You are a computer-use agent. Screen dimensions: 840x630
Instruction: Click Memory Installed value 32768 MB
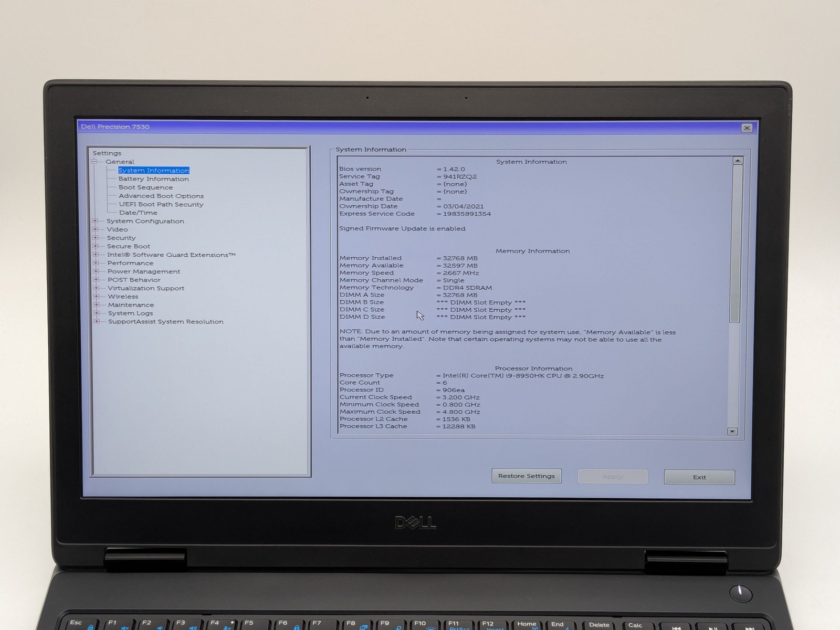point(460,258)
